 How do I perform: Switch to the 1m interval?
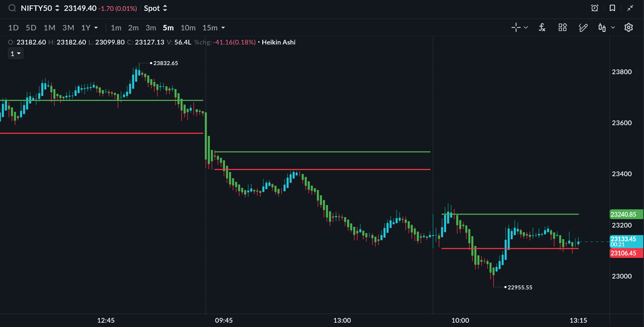116,28
